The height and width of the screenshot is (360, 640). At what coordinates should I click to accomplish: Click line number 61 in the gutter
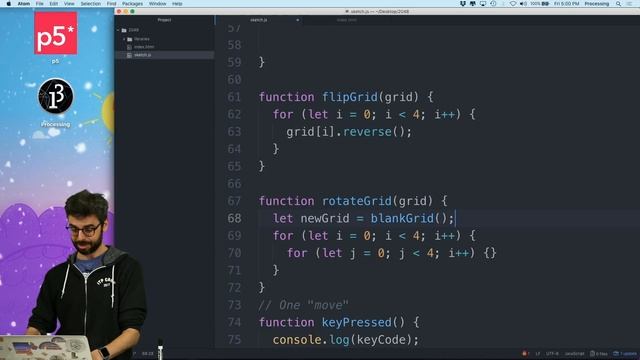(234, 97)
